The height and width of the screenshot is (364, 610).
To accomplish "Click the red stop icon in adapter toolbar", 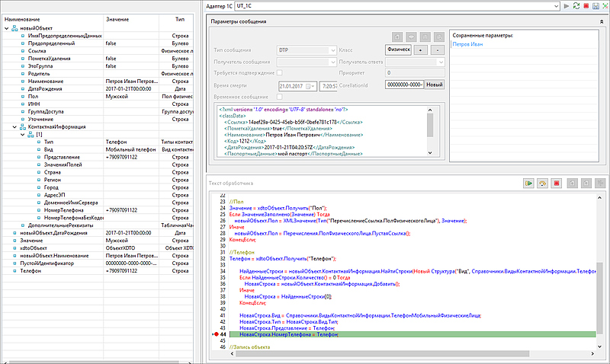I will 585,6.
